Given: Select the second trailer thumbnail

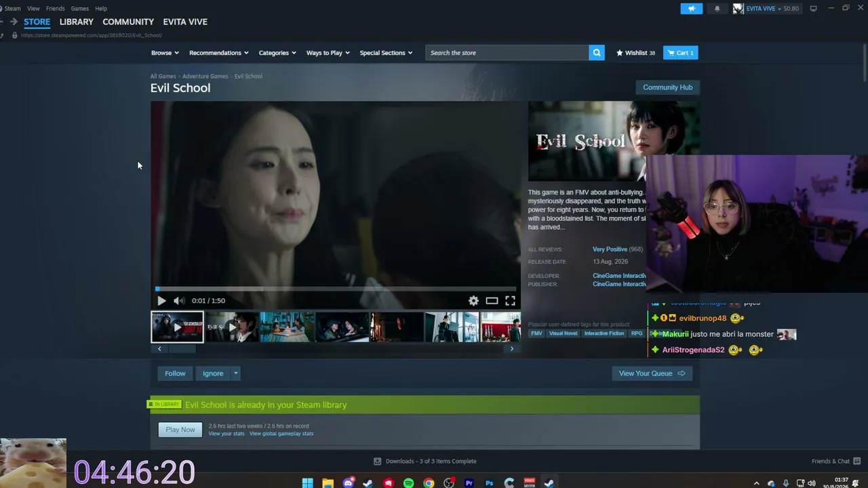Looking at the screenshot, I should coord(232,327).
